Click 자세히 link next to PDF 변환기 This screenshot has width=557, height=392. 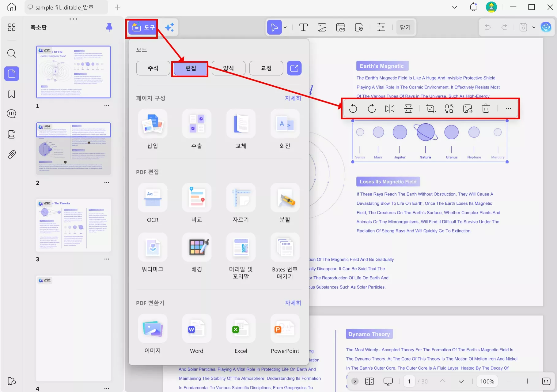point(293,303)
